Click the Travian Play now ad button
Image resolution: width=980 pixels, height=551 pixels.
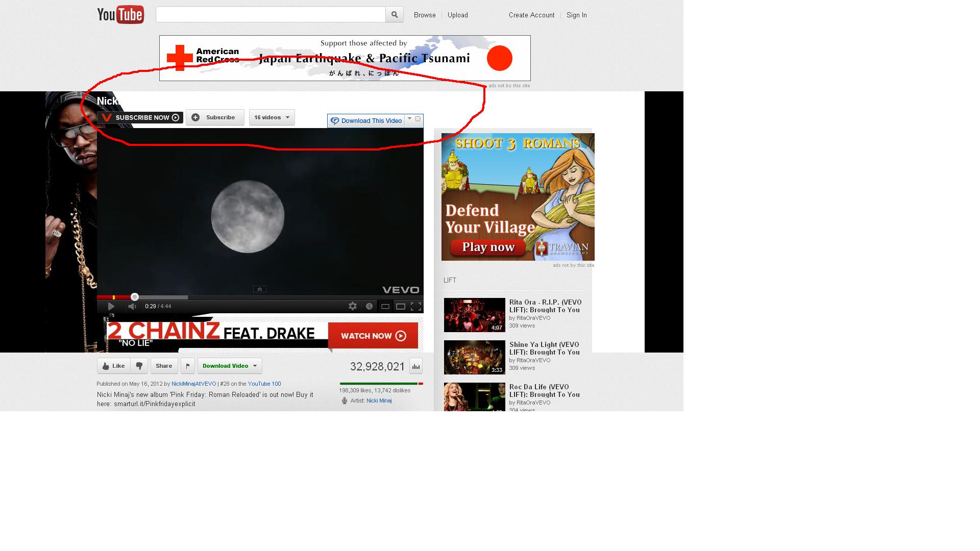click(x=488, y=247)
